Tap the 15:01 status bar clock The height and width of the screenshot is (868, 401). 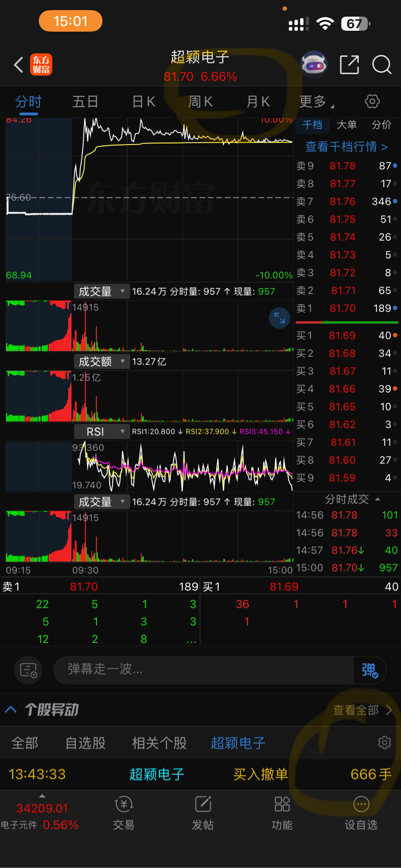coord(70,21)
